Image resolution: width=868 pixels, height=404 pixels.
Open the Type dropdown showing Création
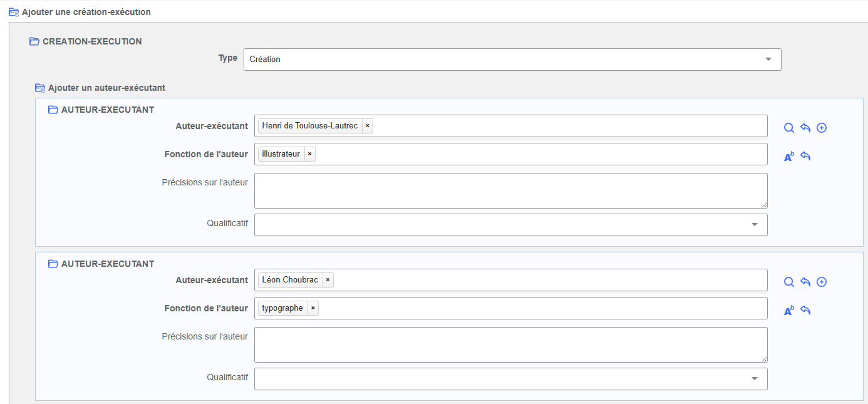point(512,60)
